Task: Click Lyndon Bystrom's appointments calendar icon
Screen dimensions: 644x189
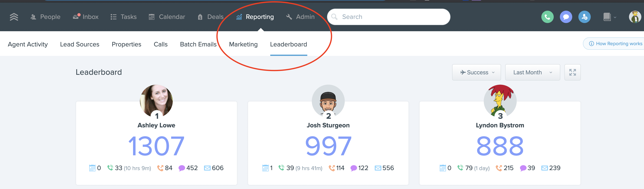Action: click(443, 168)
